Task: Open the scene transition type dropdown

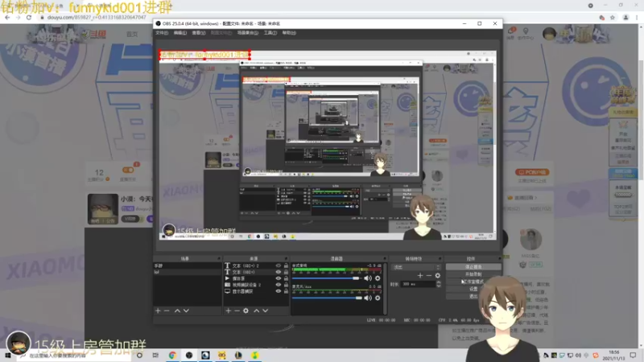Action: [x=416, y=267]
